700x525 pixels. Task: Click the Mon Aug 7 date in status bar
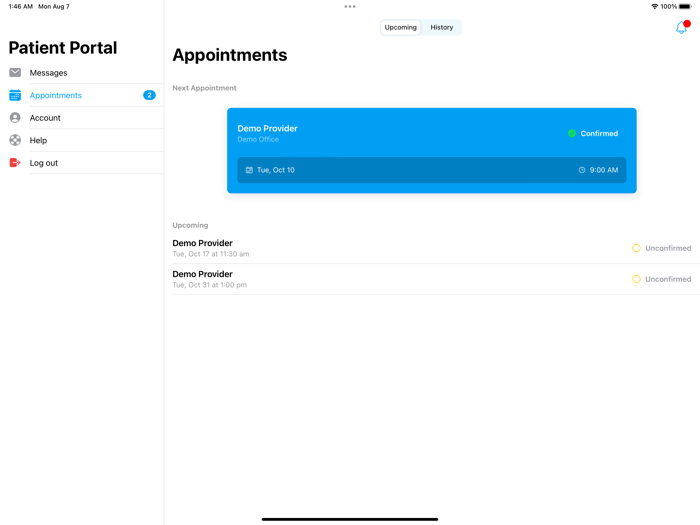pos(54,7)
